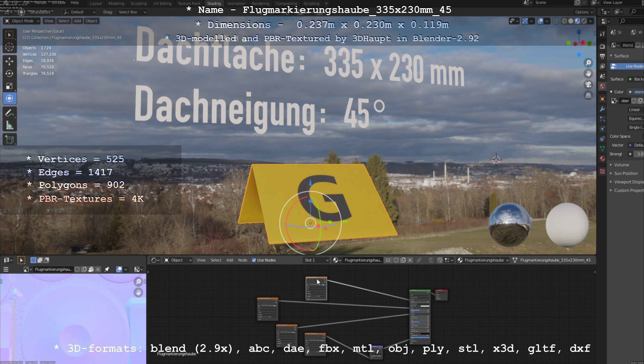Toggle fake user shield for material
644x364 pixels.
tap(396, 260)
